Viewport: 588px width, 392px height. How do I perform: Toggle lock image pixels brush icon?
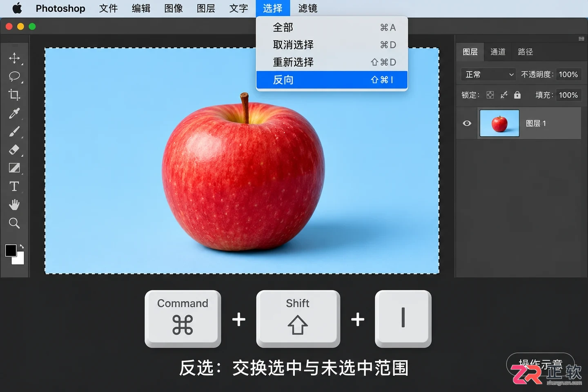tap(504, 95)
